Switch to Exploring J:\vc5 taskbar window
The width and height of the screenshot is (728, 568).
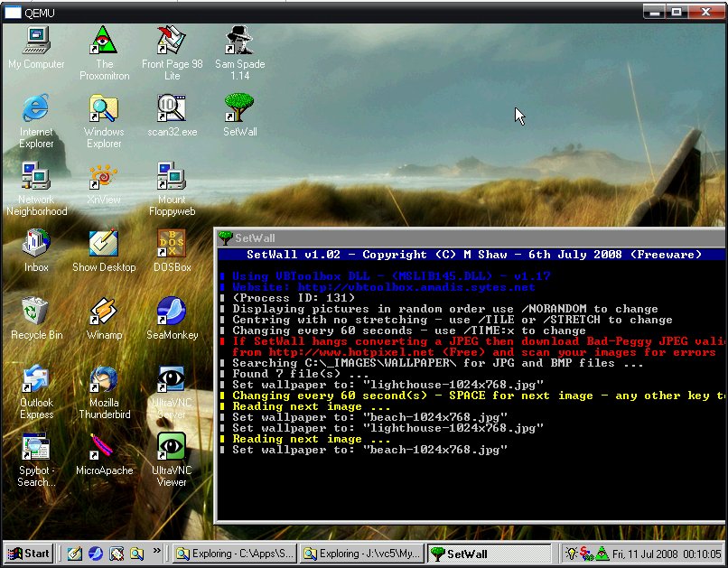pyautogui.click(x=361, y=554)
